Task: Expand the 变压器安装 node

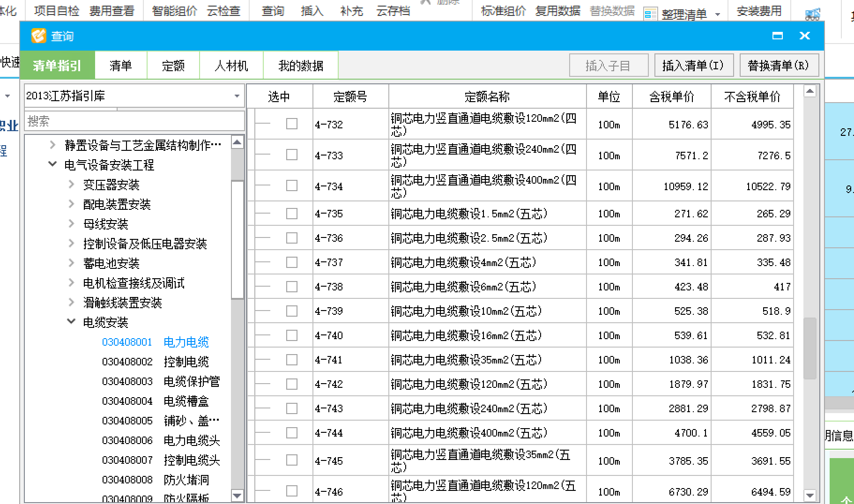Action: [72, 185]
